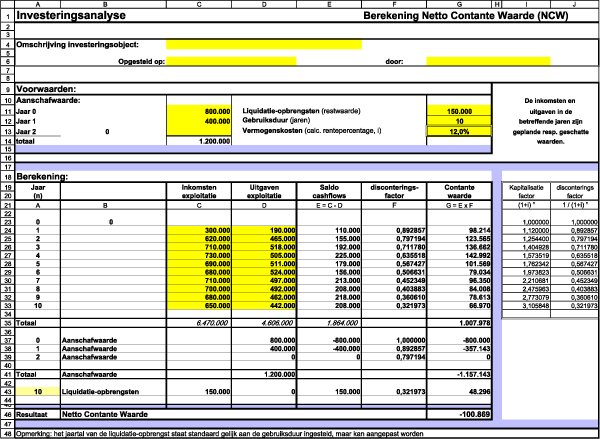This screenshot has width=600, height=439.
Task: Click the yellow Gebruiksduur (jaren) cell
Action: pyautogui.click(x=459, y=121)
